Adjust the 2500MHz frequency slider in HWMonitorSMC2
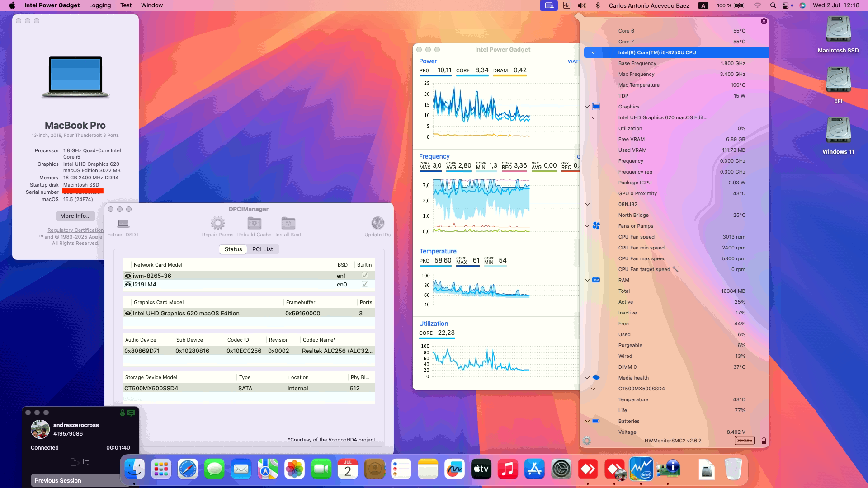Viewport: 868px width, 488px height. 744,440
